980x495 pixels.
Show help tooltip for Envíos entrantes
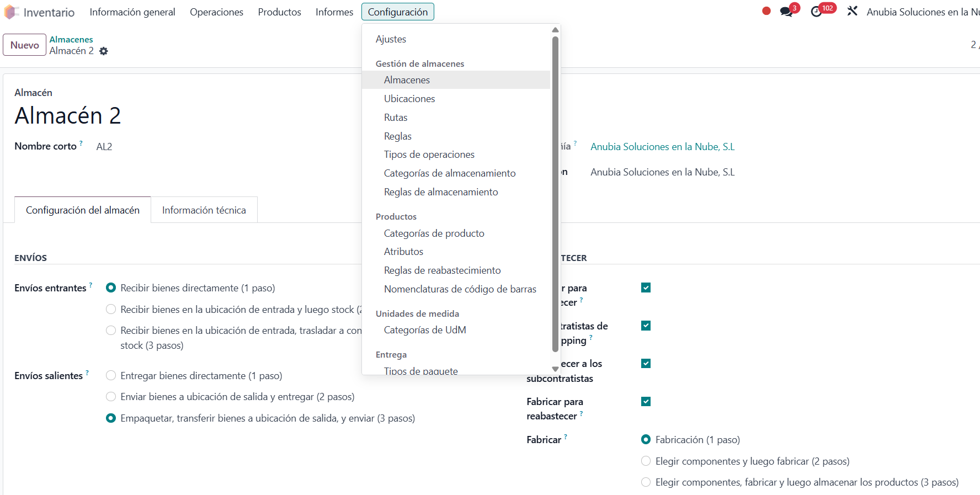click(x=90, y=285)
